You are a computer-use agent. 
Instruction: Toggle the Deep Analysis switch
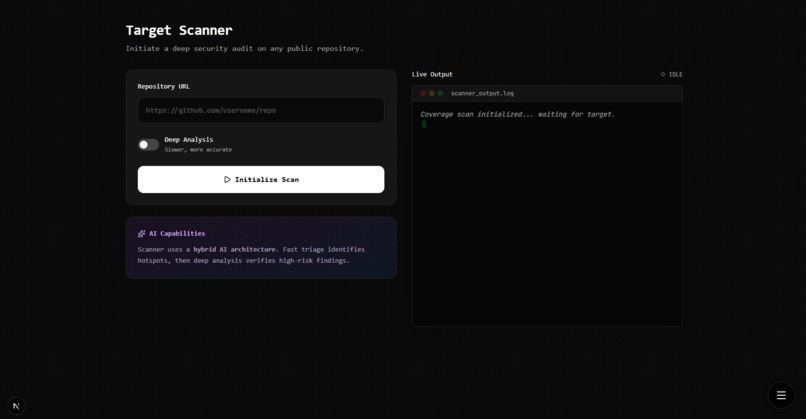148,145
